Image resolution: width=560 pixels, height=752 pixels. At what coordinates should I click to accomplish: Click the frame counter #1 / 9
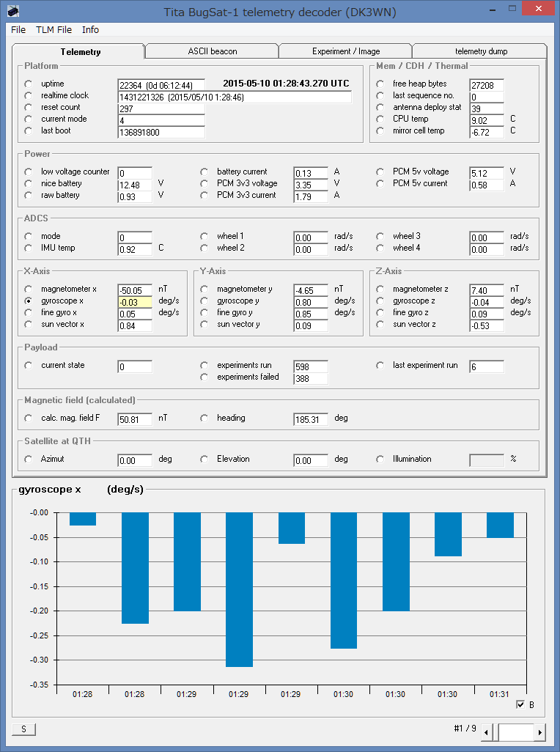coord(465,729)
